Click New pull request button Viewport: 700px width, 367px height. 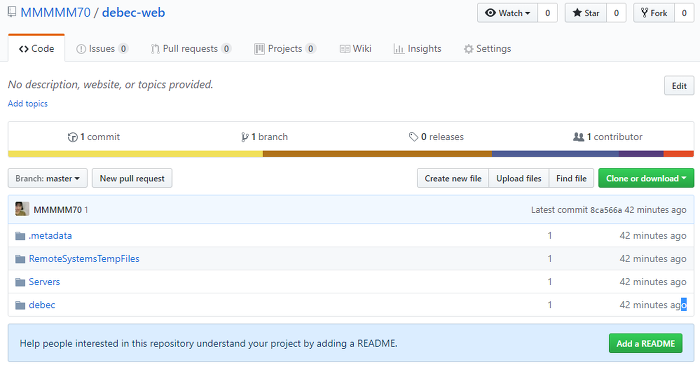(x=132, y=178)
